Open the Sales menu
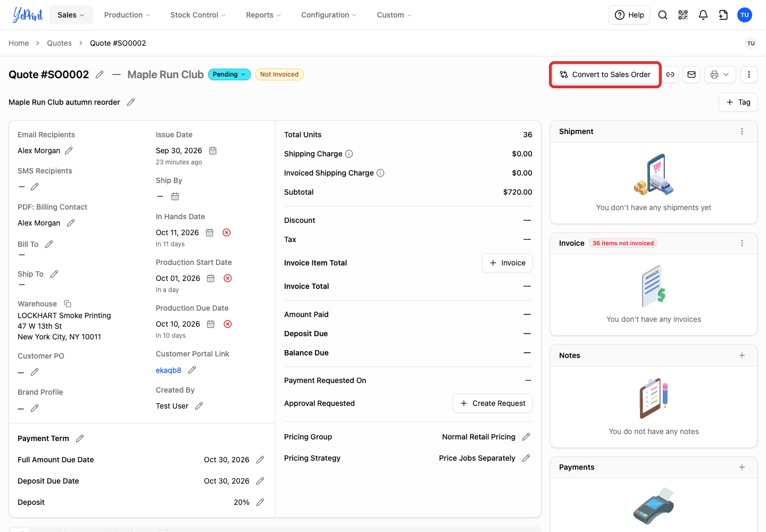Image resolution: width=766 pixels, height=532 pixels. pos(71,15)
